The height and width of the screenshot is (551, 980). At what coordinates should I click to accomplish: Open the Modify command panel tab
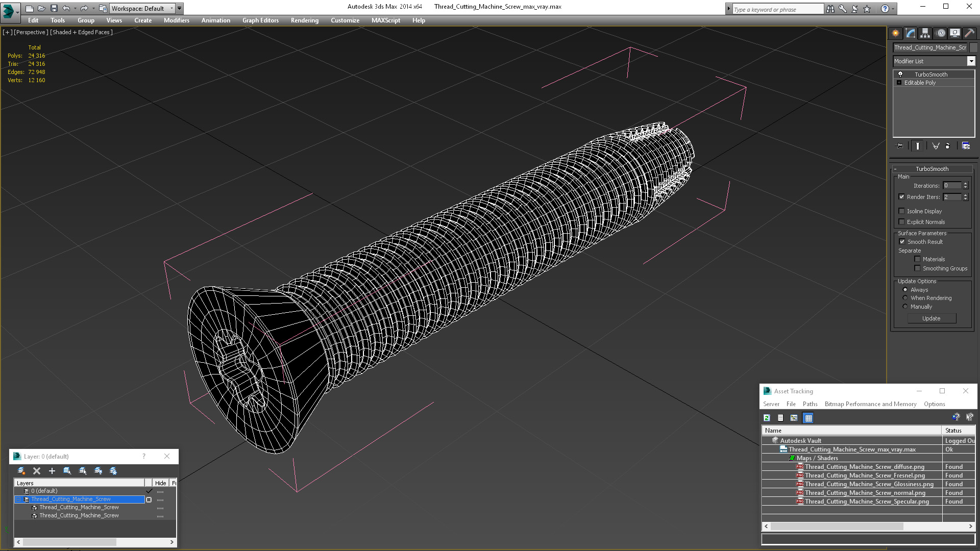[911, 33]
